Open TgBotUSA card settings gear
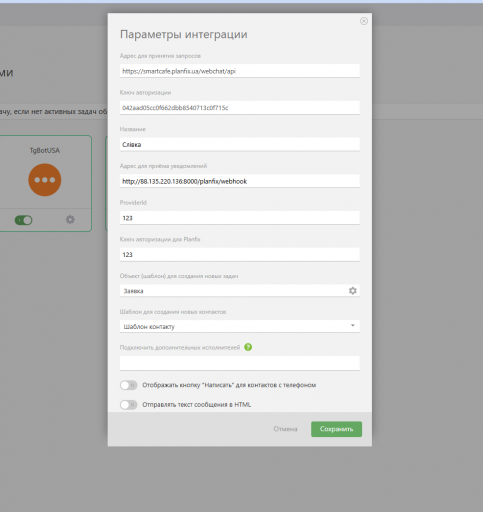The image size is (483, 512). 70,220
